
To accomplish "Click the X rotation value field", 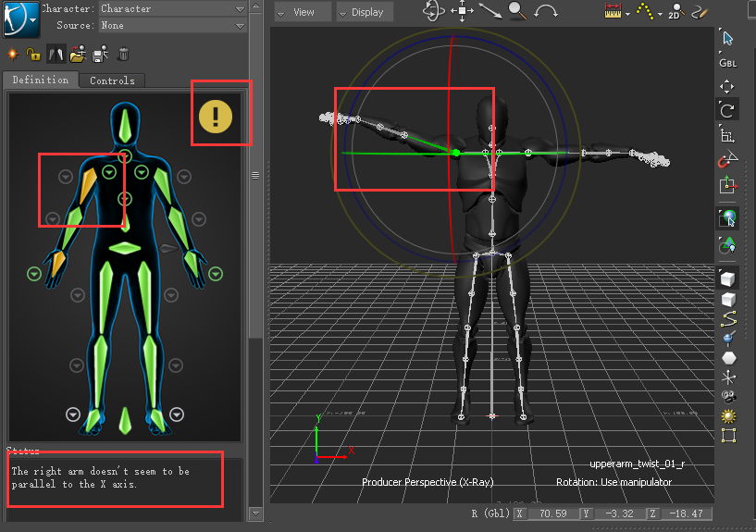I will pos(552,513).
